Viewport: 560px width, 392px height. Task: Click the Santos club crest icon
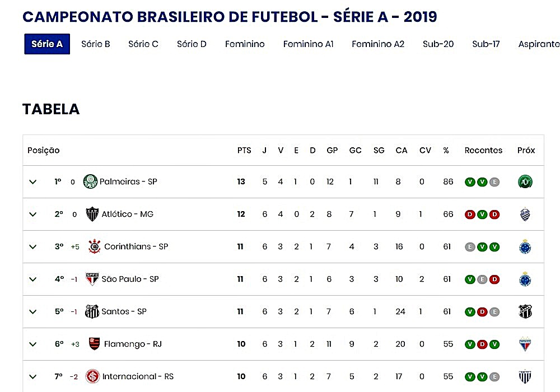[92, 311]
